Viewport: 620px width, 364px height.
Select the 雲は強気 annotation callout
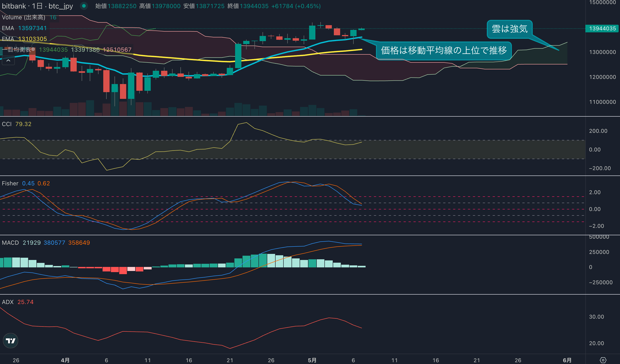click(x=510, y=29)
